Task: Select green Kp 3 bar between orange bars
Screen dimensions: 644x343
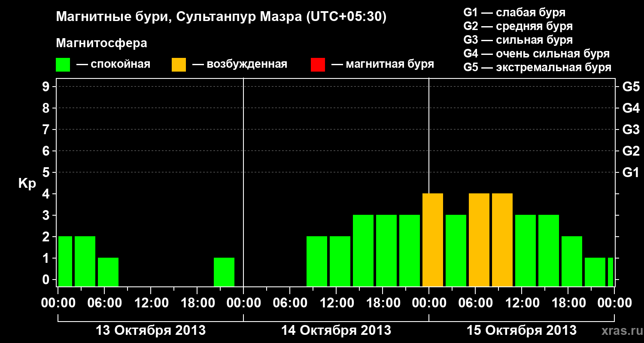Action: (456, 251)
